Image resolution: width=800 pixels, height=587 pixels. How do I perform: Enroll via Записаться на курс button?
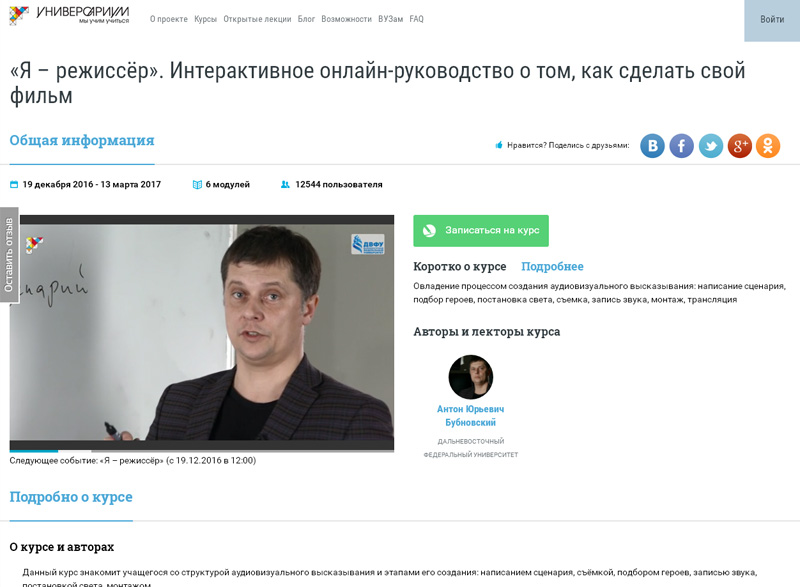pyautogui.click(x=481, y=231)
